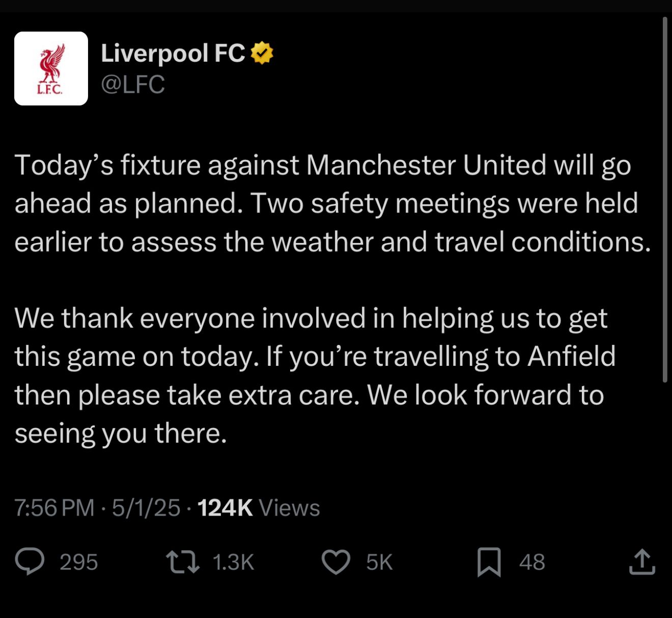Viewport: 672px width, 618px height.
Task: Click the vertical scrollbar on right edge
Action: pyautogui.click(x=665, y=199)
